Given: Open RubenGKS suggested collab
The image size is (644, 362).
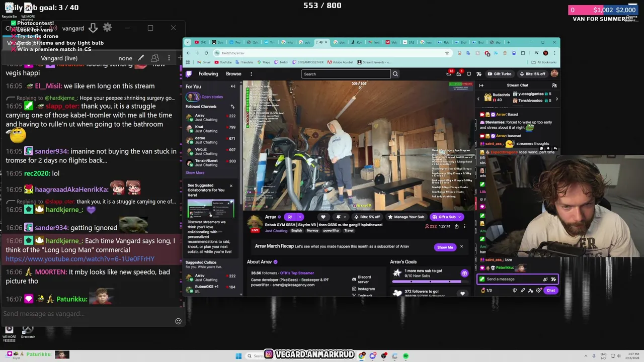Looking at the screenshot, I should (211, 289).
